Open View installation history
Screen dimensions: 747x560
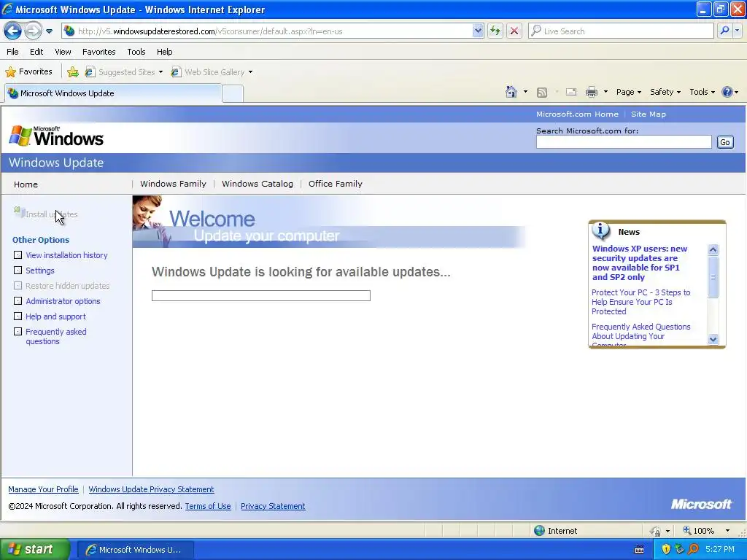(66, 255)
